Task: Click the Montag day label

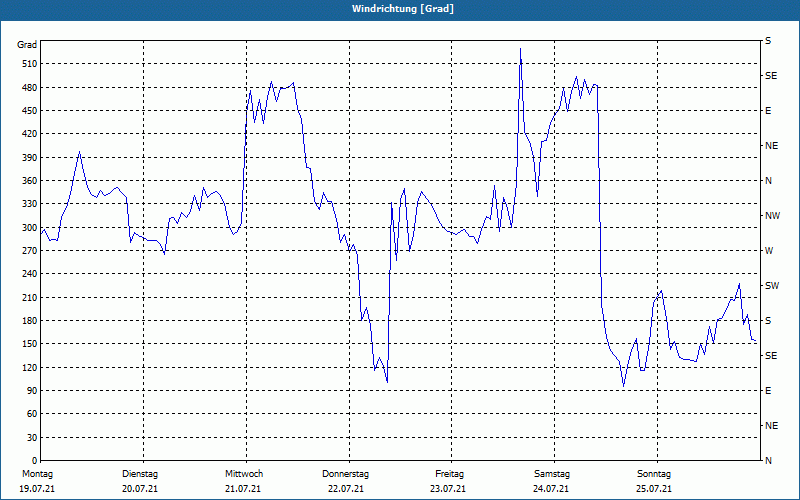Action: pos(37,474)
